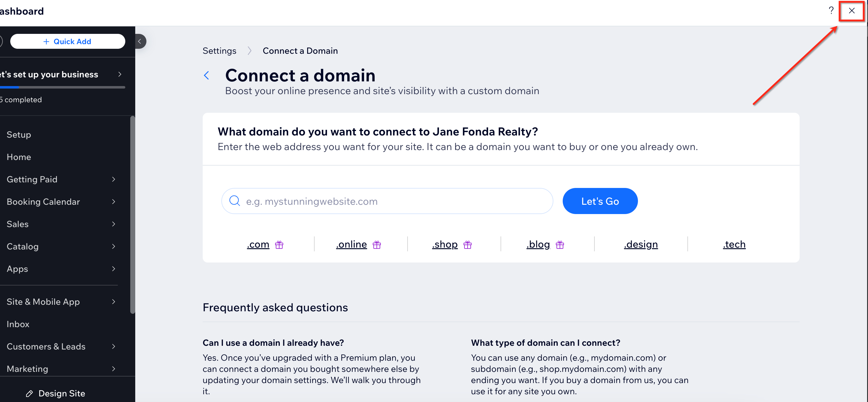Expand the Booking Calendar submenu
This screenshot has width=868, height=402.
61,202
